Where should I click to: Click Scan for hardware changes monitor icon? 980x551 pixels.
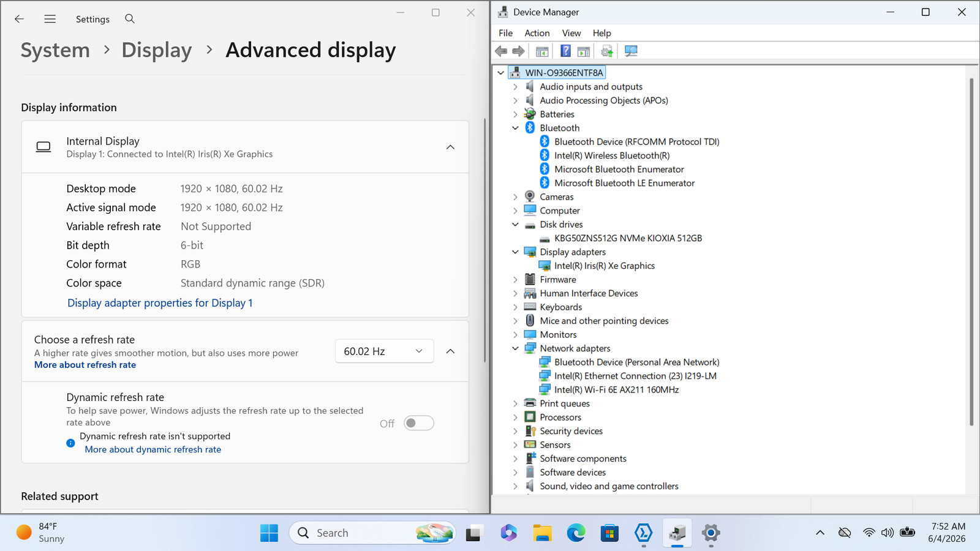(x=631, y=51)
